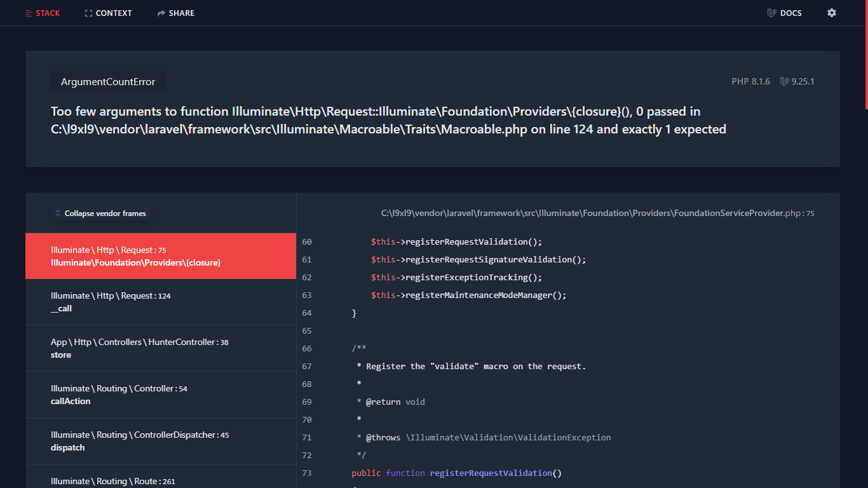Click the Laravel logo beside 9.25.1
The image size is (868, 488).
(785, 81)
